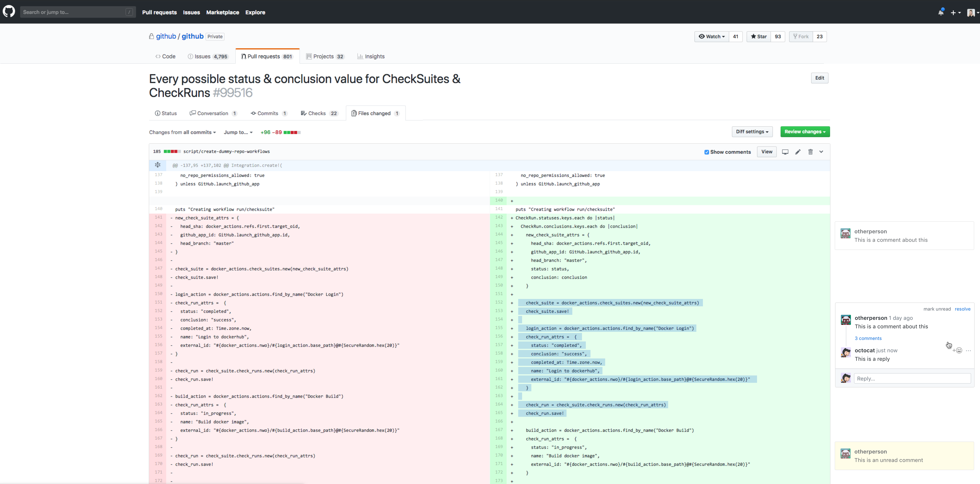Click the GitHub octocat logo

click(x=9, y=11)
